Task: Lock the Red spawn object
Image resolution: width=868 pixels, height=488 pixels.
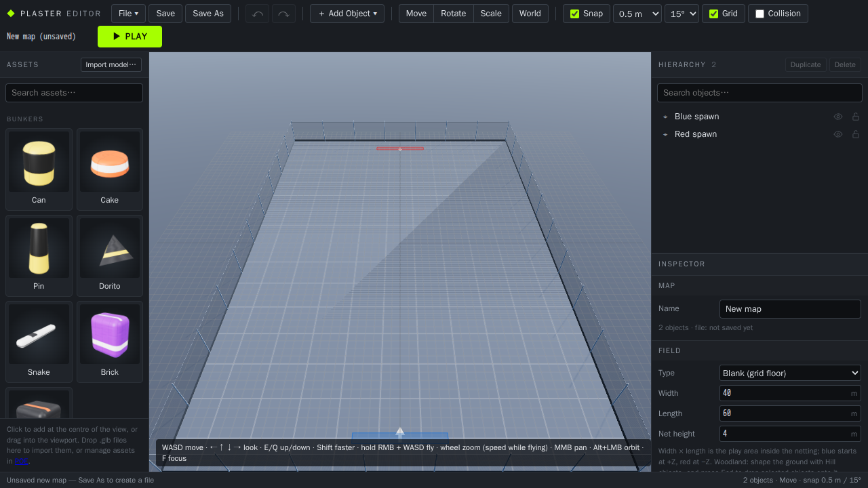Action: 856,134
